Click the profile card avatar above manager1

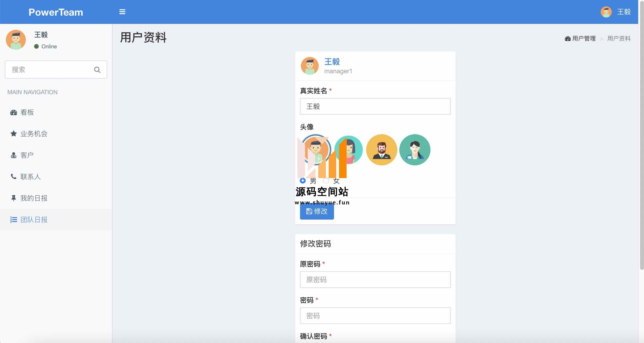310,66
